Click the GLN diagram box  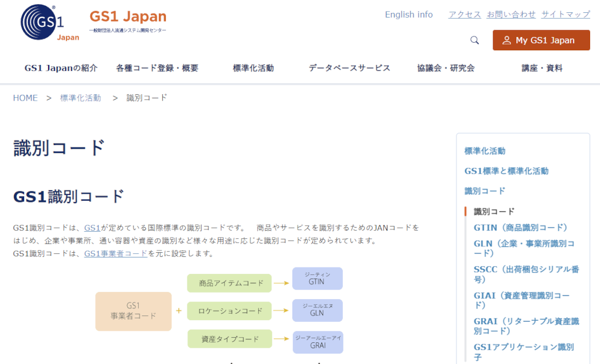(x=317, y=310)
